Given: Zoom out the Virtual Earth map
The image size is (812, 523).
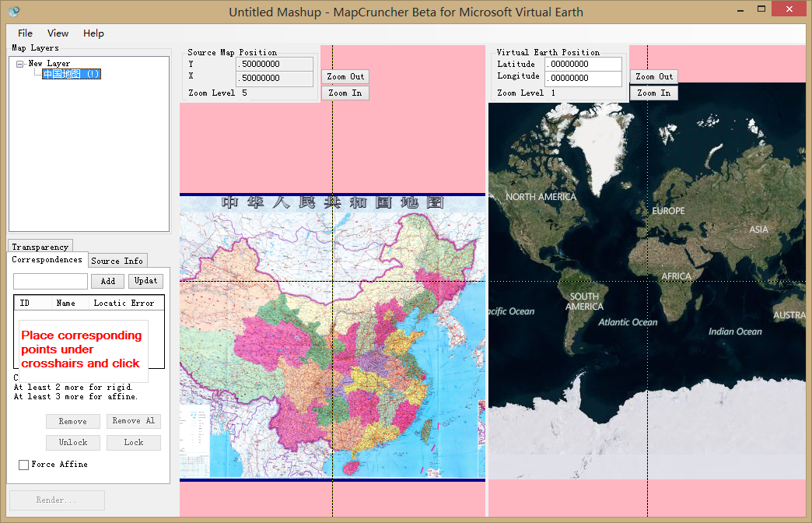Looking at the screenshot, I should pyautogui.click(x=654, y=77).
